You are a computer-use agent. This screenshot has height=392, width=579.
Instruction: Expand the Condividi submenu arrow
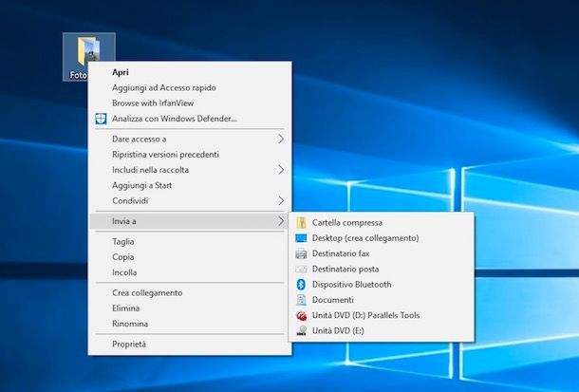(280, 200)
